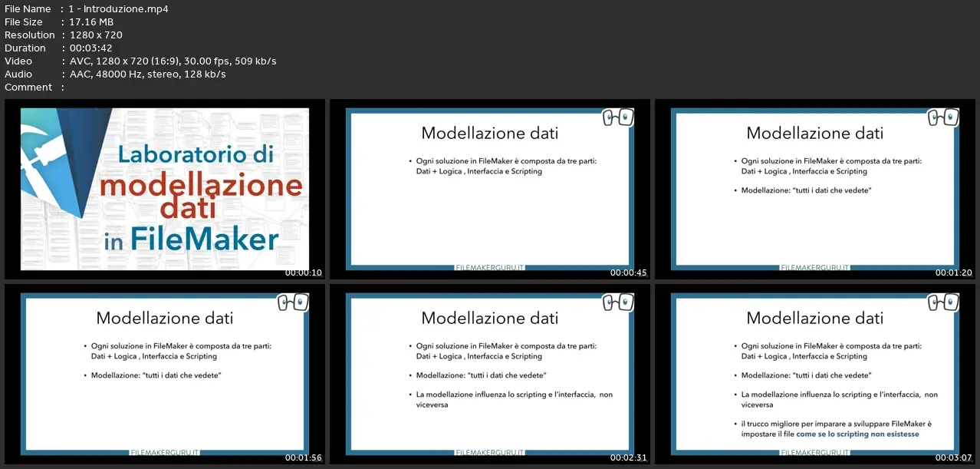Click the red "modellazione dati" title text

[201, 197]
